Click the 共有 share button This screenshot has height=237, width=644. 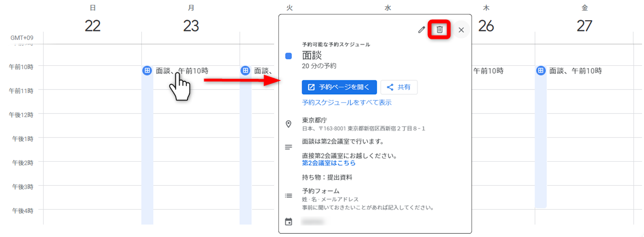tap(399, 87)
